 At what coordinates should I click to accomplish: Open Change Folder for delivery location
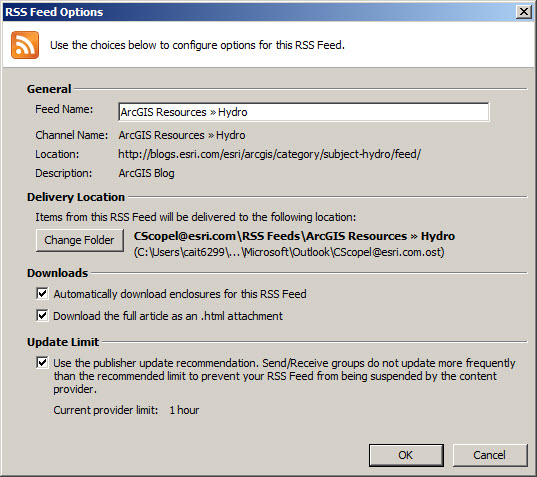point(79,240)
